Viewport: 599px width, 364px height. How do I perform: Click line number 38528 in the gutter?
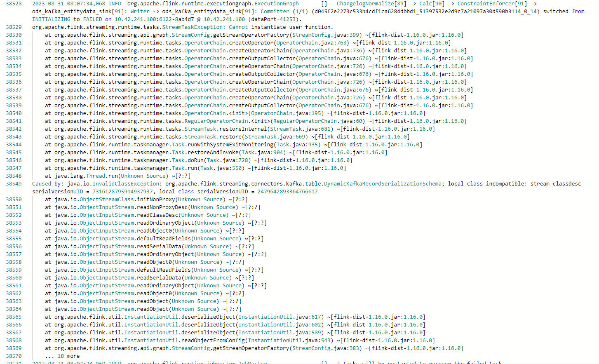pos(14,4)
